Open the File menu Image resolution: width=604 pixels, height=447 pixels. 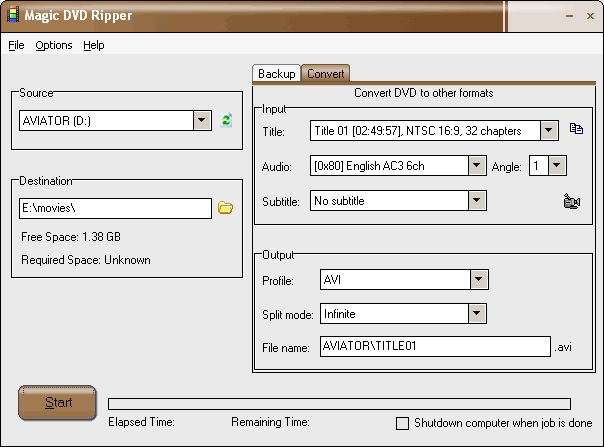(x=16, y=45)
